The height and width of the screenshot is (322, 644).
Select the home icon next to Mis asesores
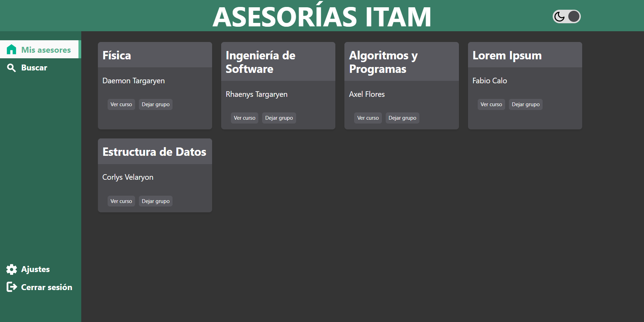point(11,49)
